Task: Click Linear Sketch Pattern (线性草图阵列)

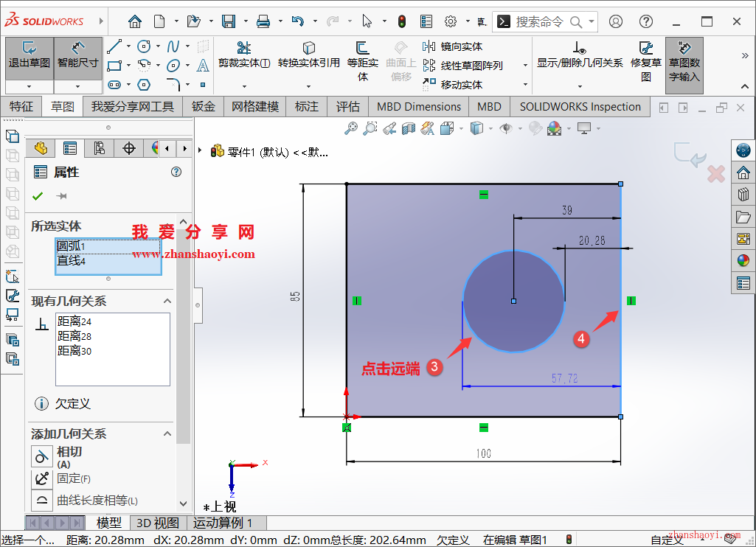Action: tap(463, 66)
